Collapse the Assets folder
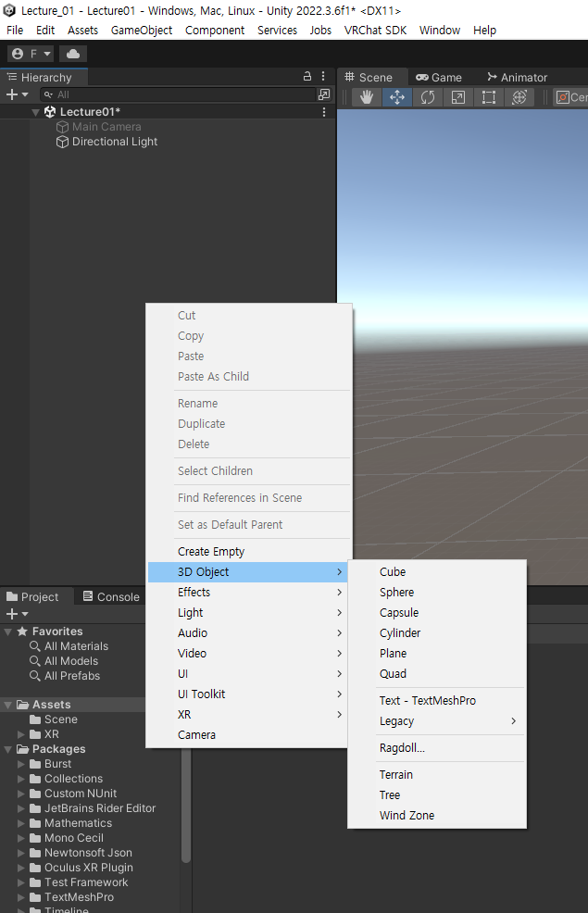The width and height of the screenshot is (588, 913). (x=8, y=705)
